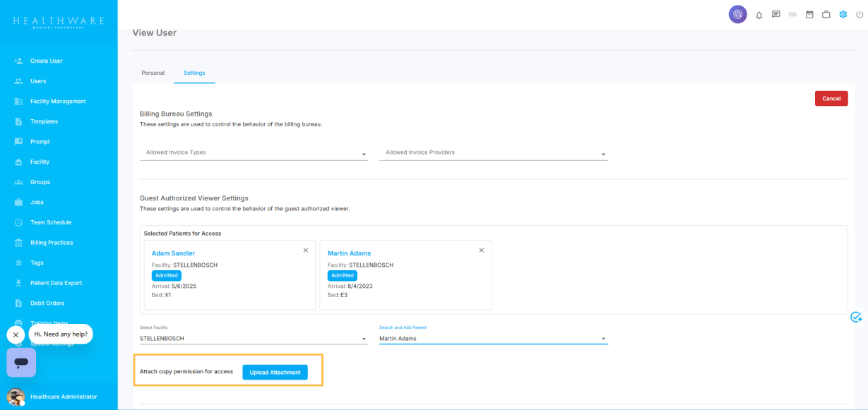Dismiss the 'Need any help?' bubble

point(16,334)
